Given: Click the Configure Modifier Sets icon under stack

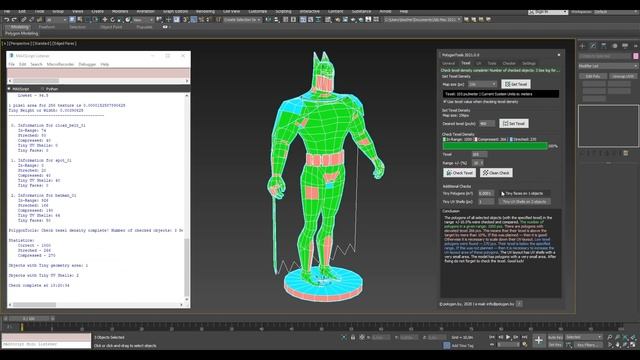Looking at the screenshot, I should (626, 153).
